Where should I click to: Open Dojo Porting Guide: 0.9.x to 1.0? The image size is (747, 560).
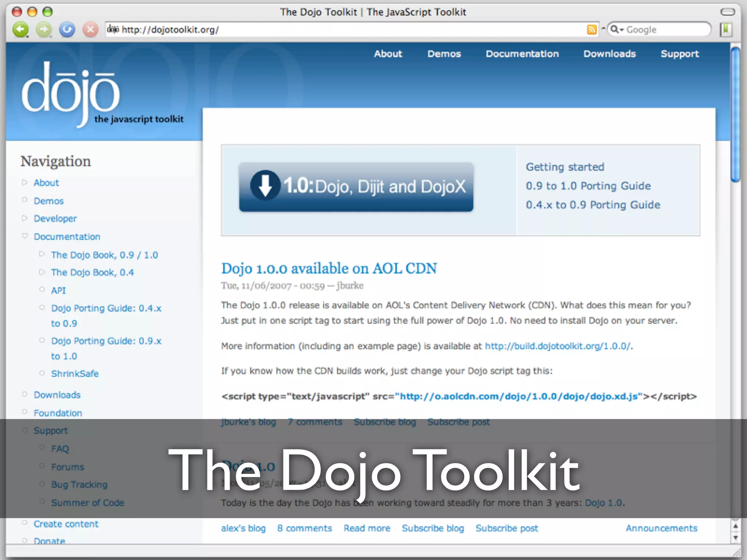tap(106, 349)
